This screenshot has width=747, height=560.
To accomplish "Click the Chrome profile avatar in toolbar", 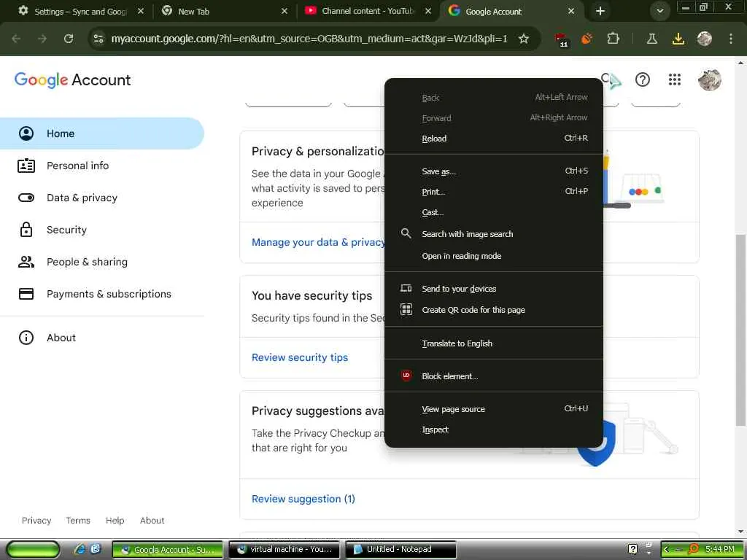I will pos(704,39).
